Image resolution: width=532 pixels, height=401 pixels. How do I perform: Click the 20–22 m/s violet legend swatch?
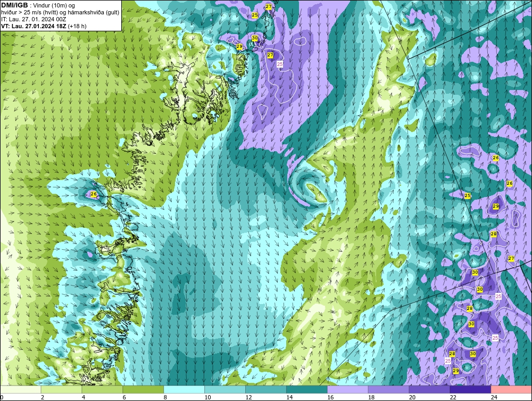click(429, 389)
